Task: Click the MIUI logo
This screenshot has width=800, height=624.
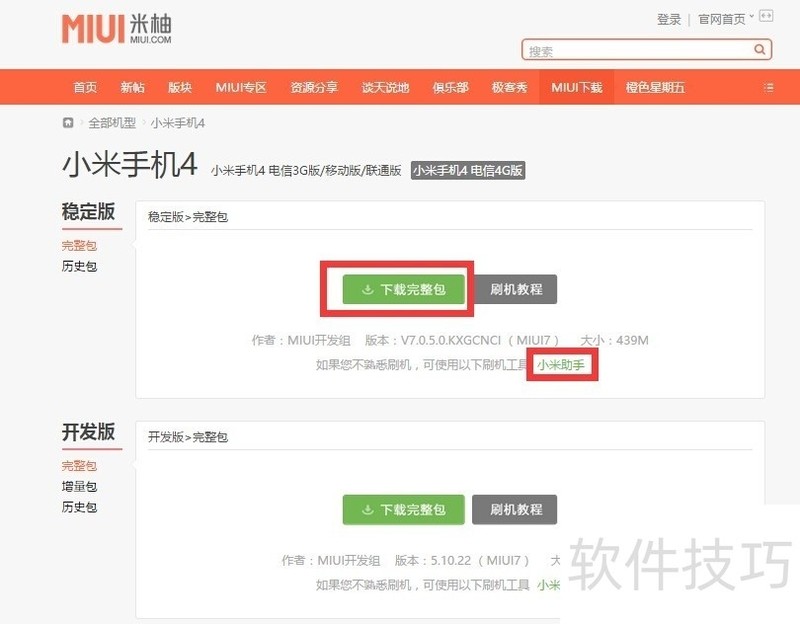Action: pos(116,29)
